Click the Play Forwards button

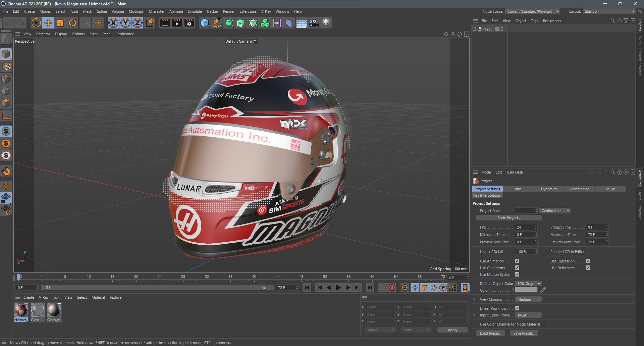click(338, 288)
